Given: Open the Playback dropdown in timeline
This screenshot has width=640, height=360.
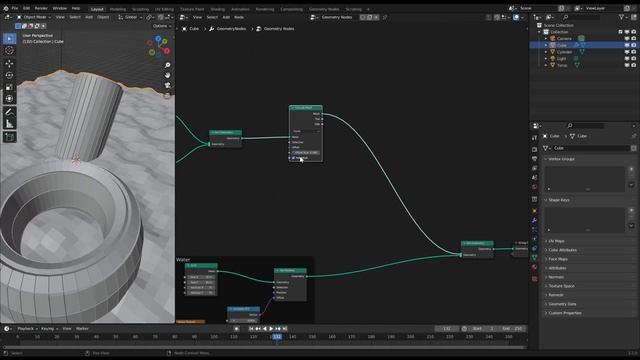Looking at the screenshot, I should click(27, 329).
